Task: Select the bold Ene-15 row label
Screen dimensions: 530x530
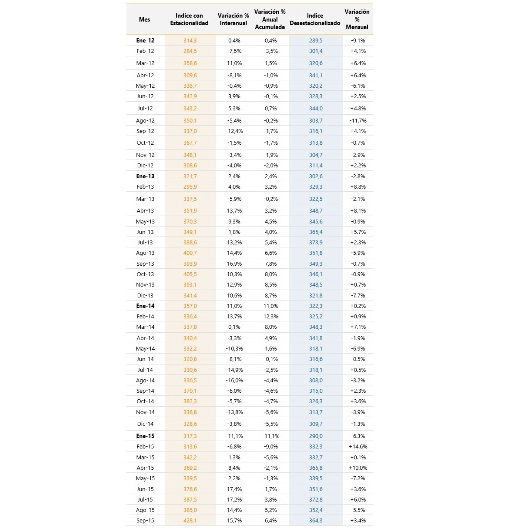Action: point(145,436)
